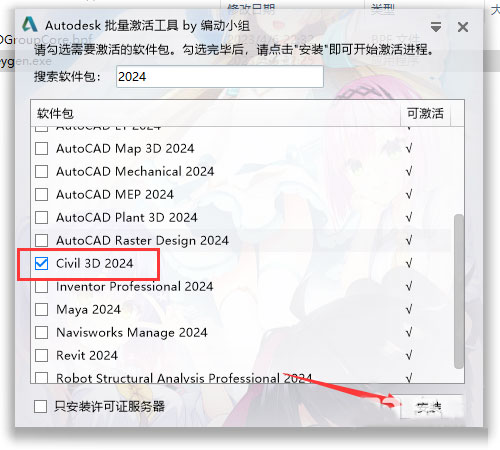Viewport: 500px width, 450px height.
Task: Open the title bar dropdown menu arrow
Action: 436,27
